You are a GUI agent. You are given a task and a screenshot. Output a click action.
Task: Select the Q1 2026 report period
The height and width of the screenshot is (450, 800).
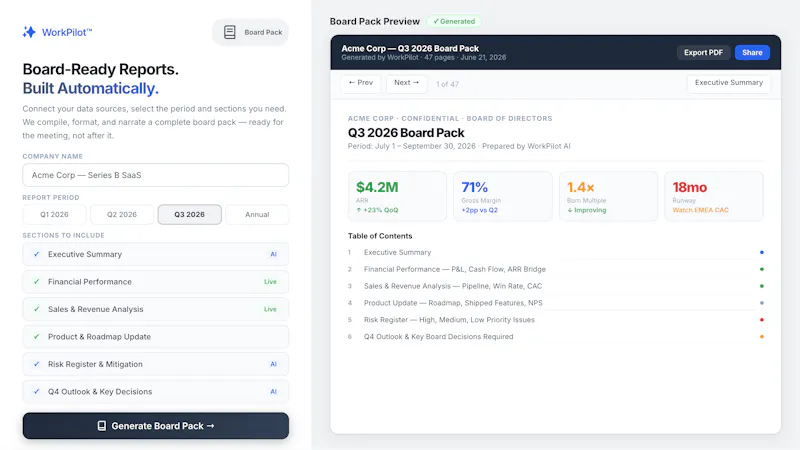point(54,214)
